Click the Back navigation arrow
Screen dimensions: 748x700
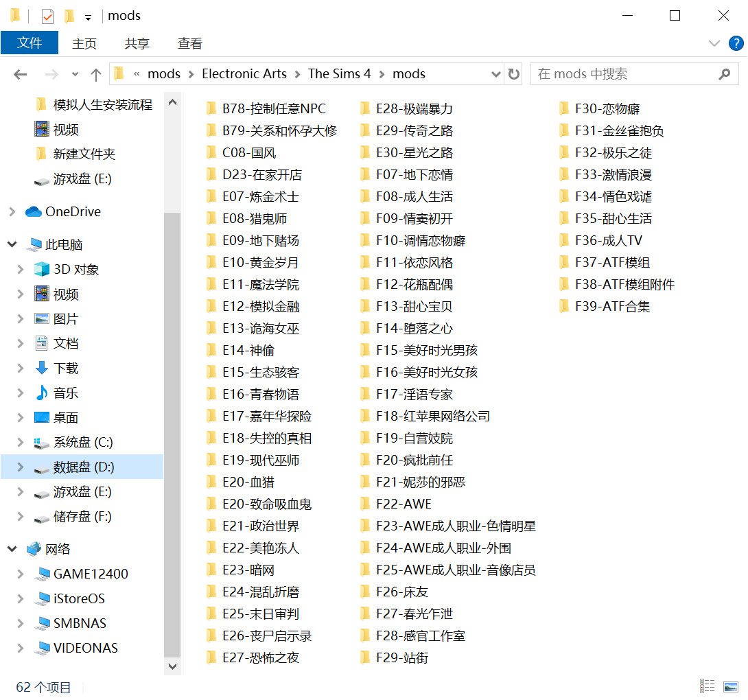(21, 74)
